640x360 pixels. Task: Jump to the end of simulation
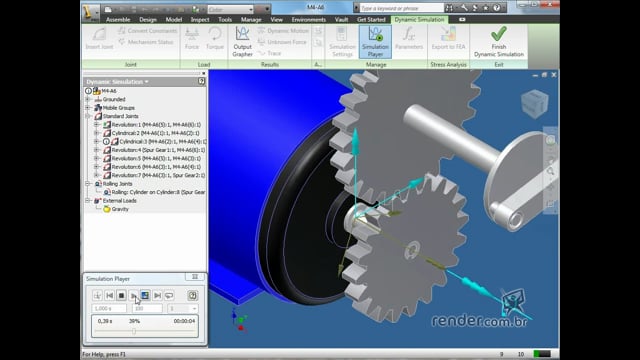pyautogui.click(x=157, y=295)
